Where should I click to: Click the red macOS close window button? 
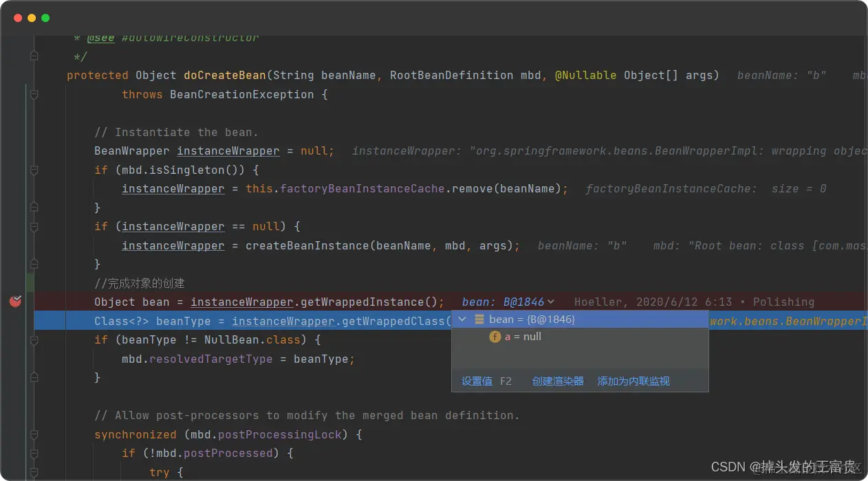(x=18, y=18)
